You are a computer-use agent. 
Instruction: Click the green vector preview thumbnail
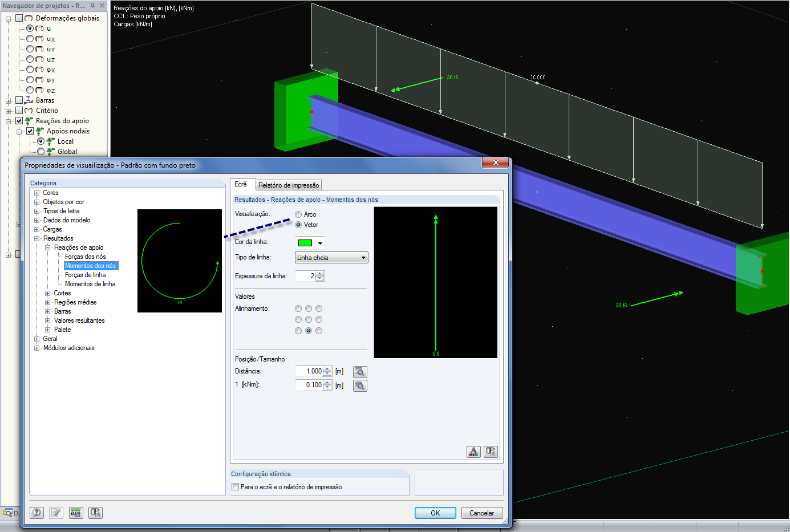tap(436, 283)
